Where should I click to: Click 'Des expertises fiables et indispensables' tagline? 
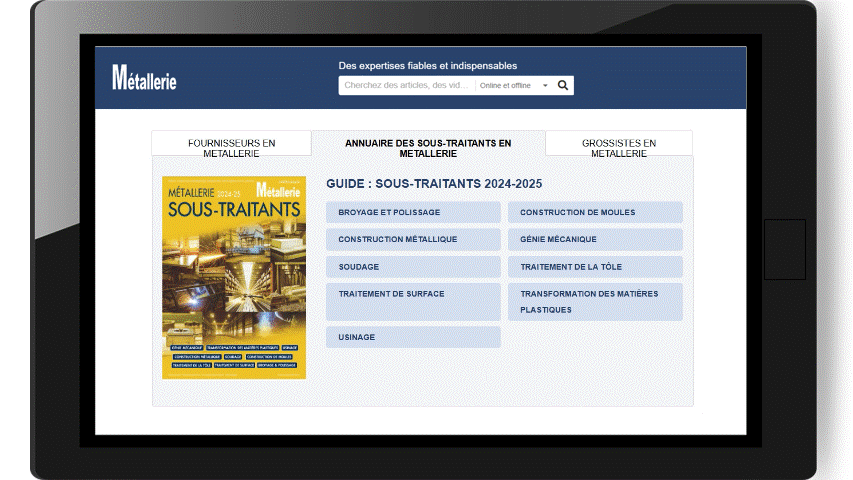point(428,66)
